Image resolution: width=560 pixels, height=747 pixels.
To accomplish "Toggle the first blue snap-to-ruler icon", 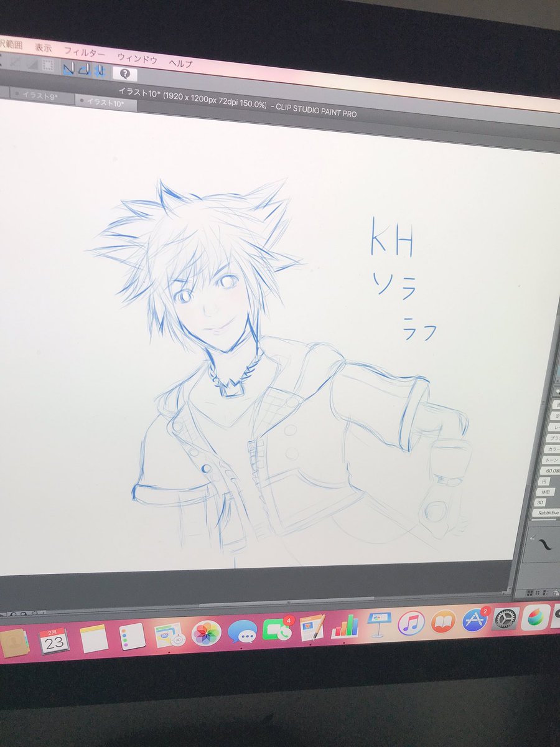I will coord(70,67).
